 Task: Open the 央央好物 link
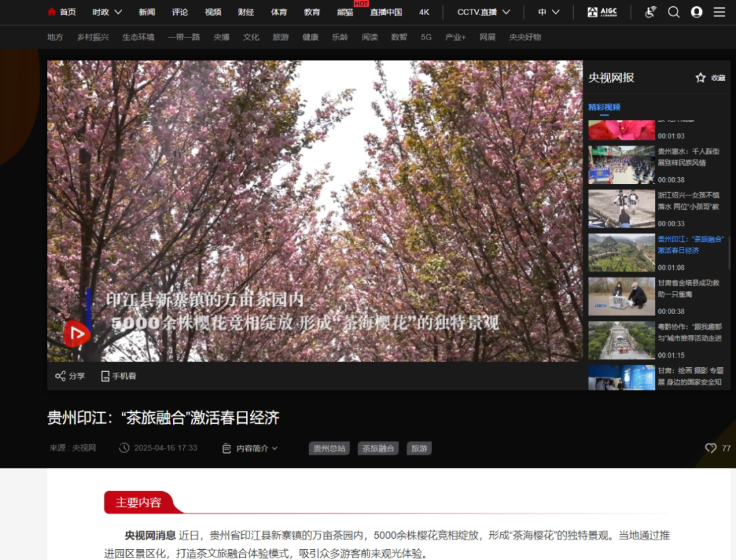point(525,37)
